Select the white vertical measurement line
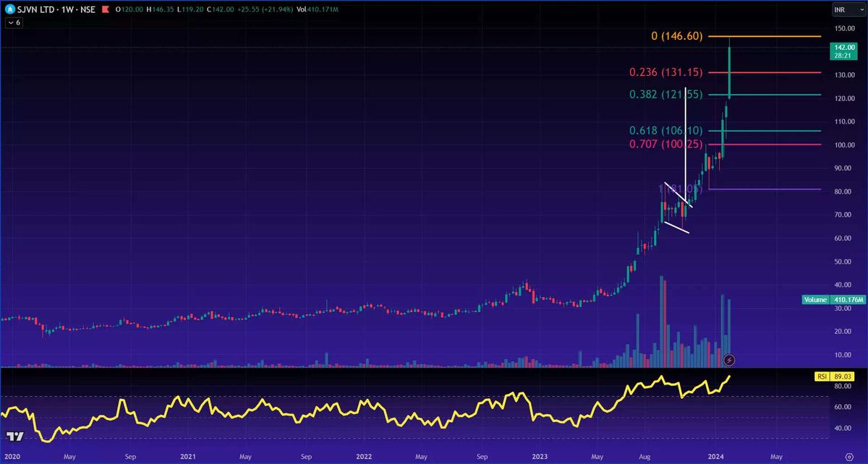Screen dimensions: 868x464 (x=685, y=145)
